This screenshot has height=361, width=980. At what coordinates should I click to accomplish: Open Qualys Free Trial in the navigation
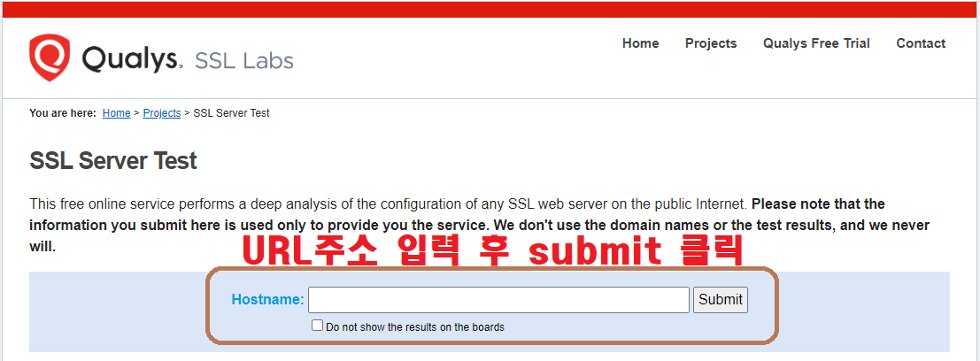(816, 43)
